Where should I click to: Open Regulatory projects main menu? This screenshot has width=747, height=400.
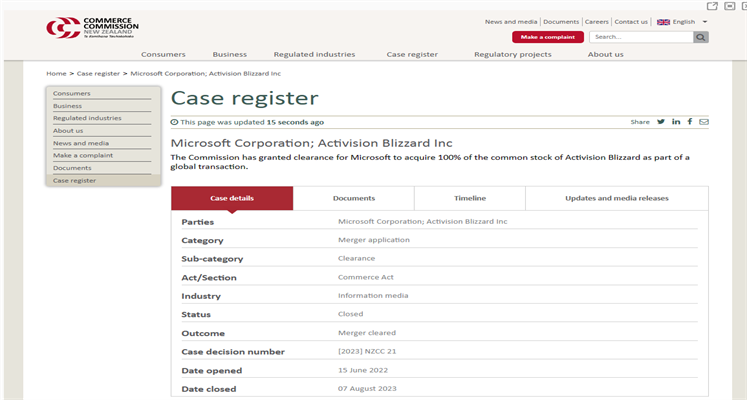tap(513, 54)
